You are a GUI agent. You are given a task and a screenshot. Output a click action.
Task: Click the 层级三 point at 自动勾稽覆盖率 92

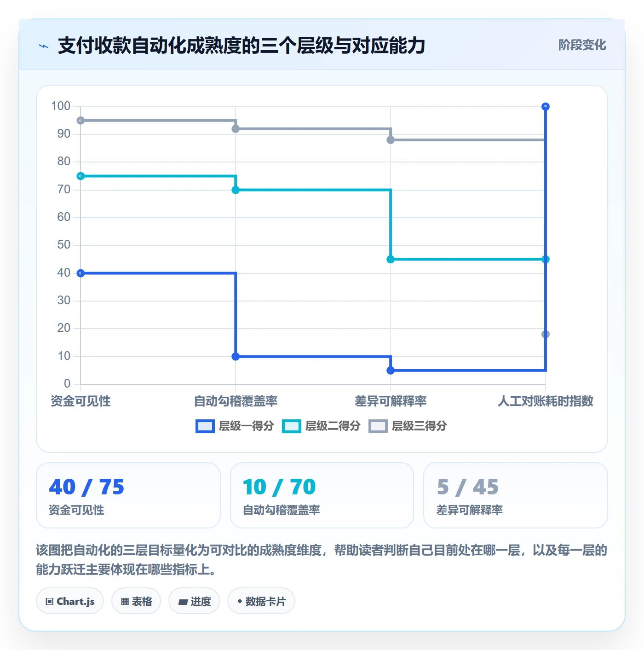pos(236,129)
